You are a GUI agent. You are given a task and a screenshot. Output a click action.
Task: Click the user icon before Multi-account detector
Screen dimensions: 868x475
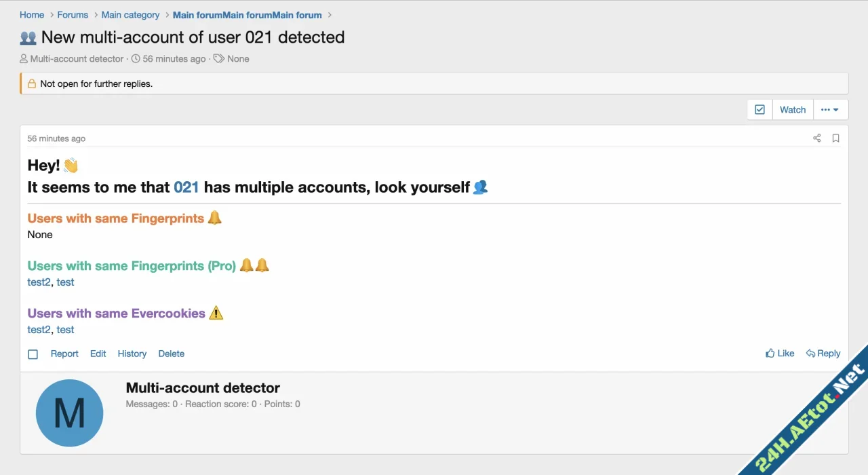pos(23,58)
